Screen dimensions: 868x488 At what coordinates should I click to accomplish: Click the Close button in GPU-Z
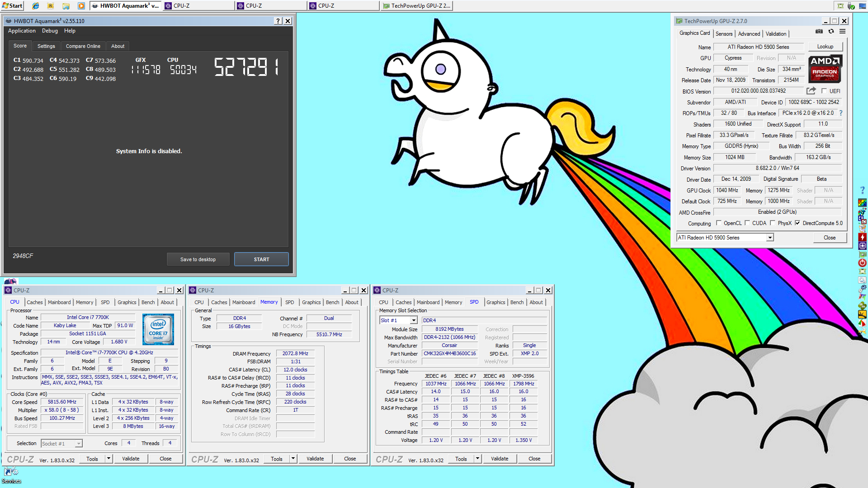tap(830, 238)
